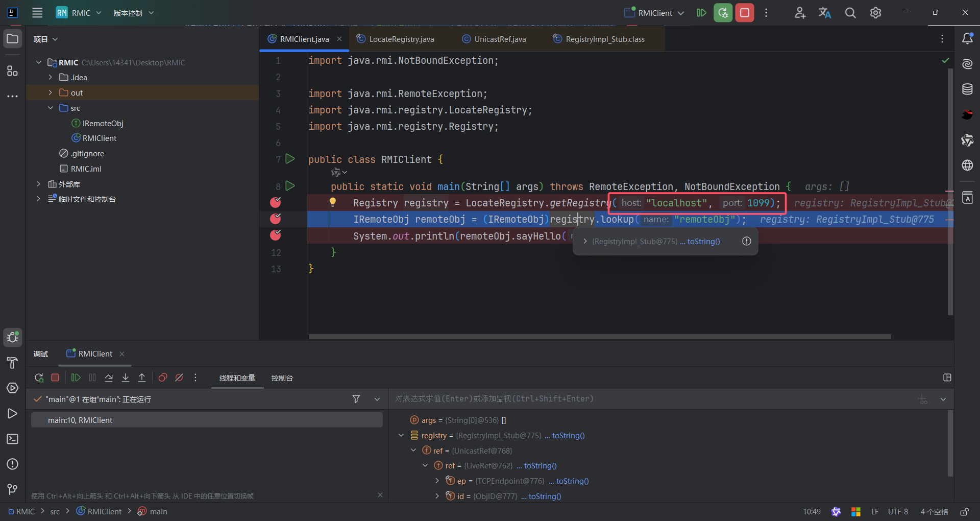The width and height of the screenshot is (980, 521).
Task: Expand the id ObjID variable
Action: tap(437, 496)
